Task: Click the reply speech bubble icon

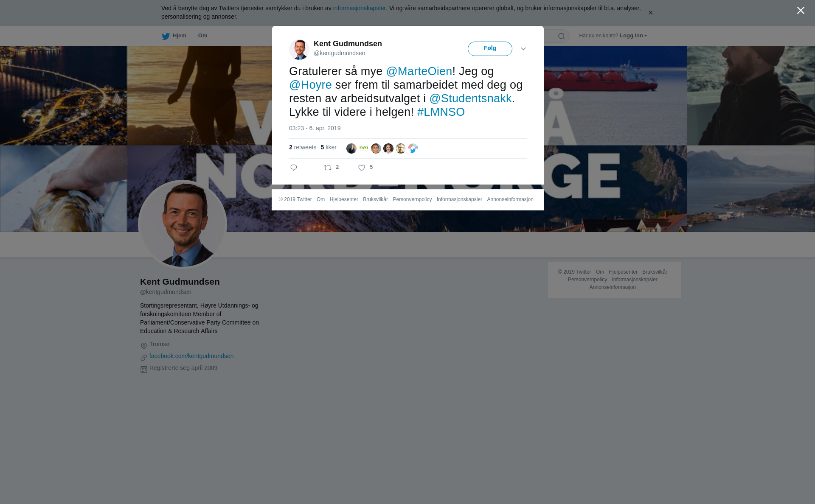Action: (294, 168)
